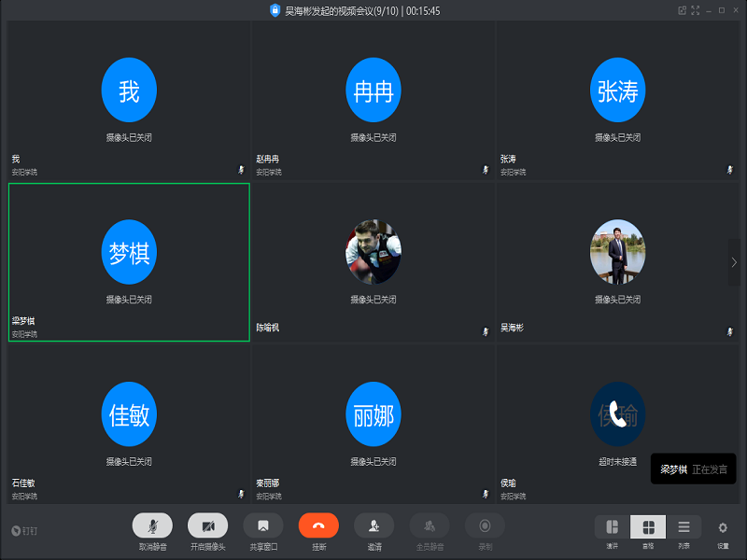
Task: Hang up the call with red 挂断 button
Action: coord(318,525)
